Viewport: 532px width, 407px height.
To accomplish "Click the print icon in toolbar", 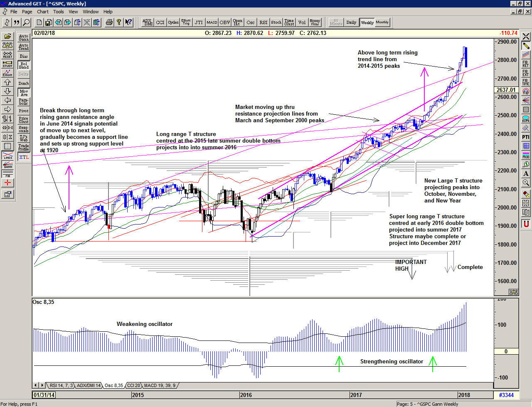I will (109, 22).
